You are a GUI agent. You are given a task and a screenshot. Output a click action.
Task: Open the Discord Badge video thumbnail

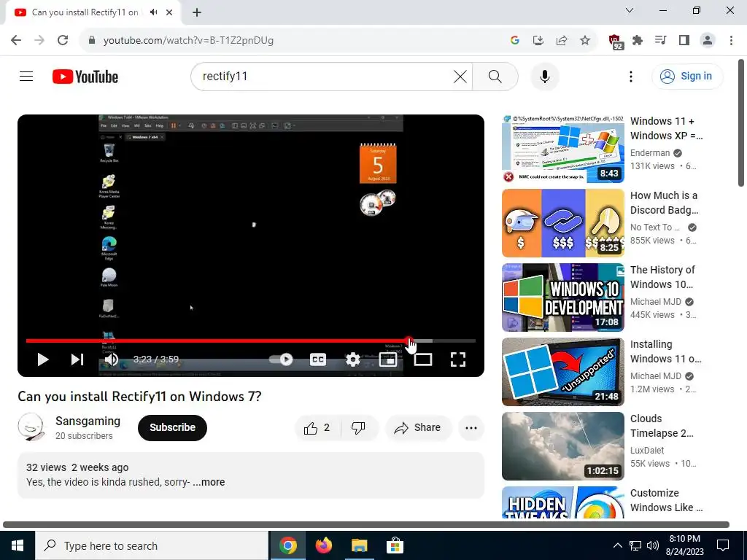(x=563, y=223)
